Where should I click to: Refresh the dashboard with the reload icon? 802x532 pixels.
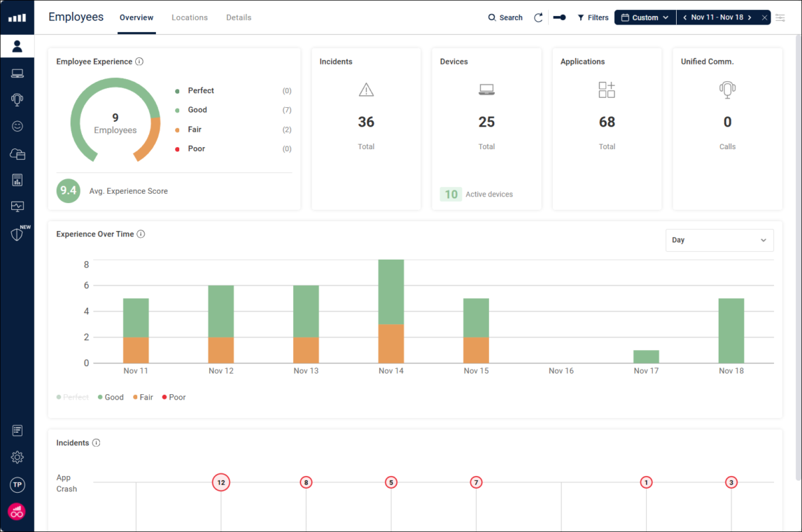point(538,17)
